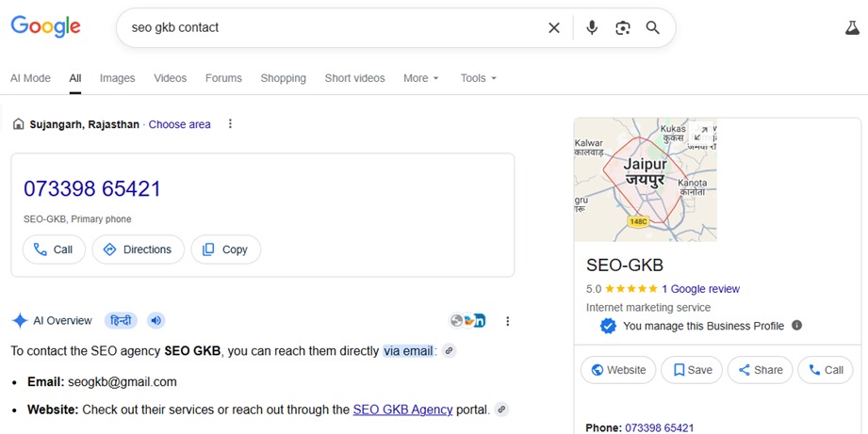Switch to the Images tab
Viewport: 868px width, 434px height.
tap(118, 78)
